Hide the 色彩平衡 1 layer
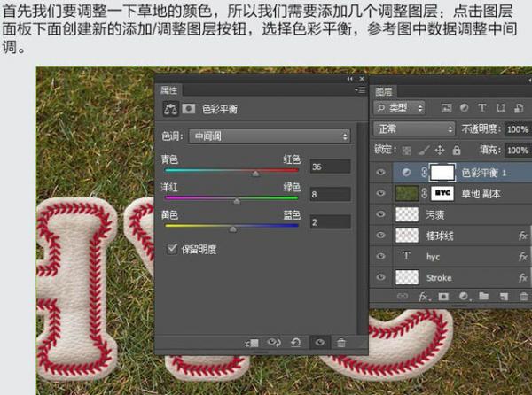 coord(381,172)
